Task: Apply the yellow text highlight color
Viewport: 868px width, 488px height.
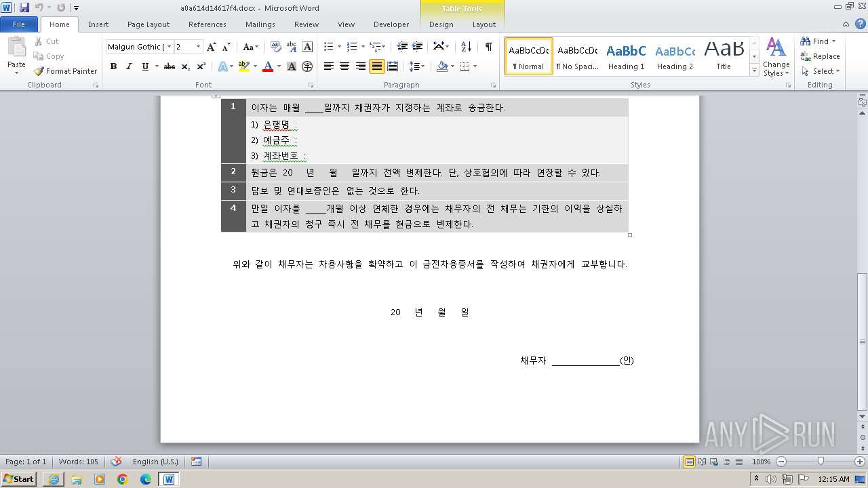Action: coord(244,66)
